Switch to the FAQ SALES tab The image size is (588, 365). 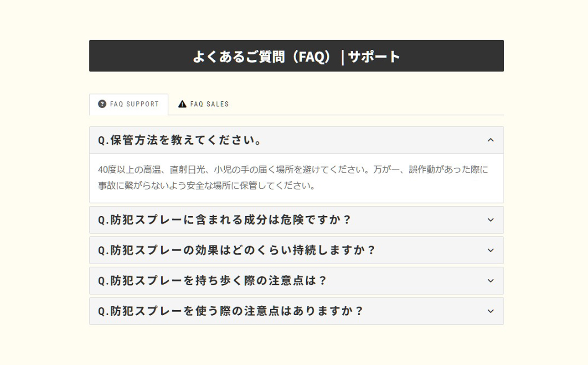point(203,104)
